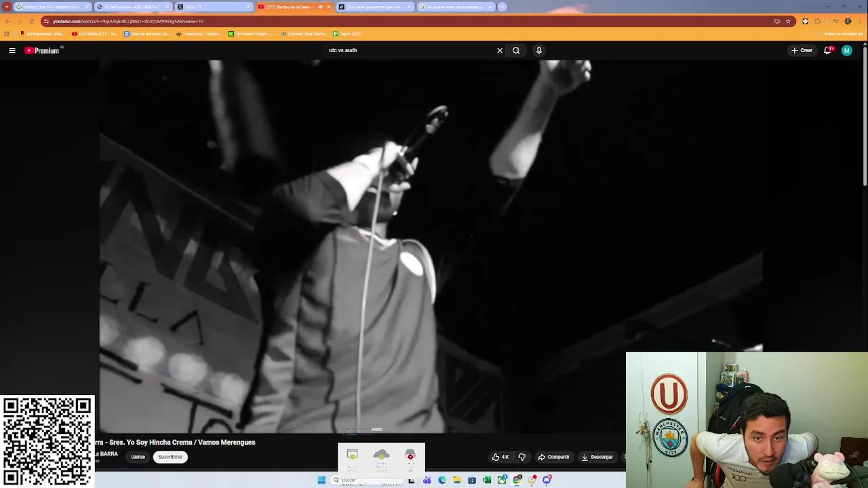This screenshot has height=488, width=868.
Task: Click the page vertical scrollbar
Action: 865,115
